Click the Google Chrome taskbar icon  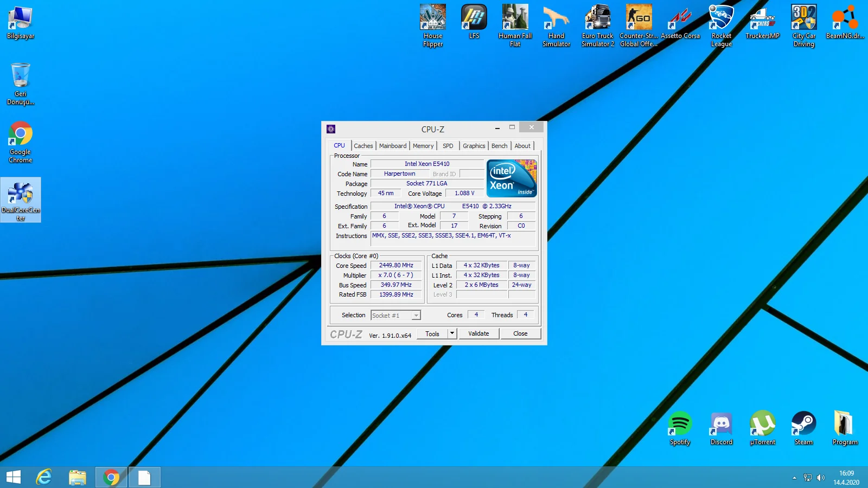111,477
